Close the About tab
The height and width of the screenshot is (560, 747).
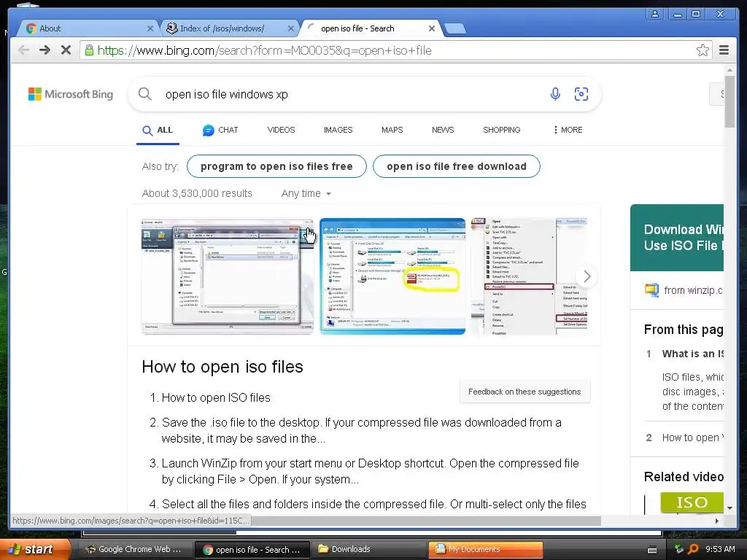(x=150, y=28)
